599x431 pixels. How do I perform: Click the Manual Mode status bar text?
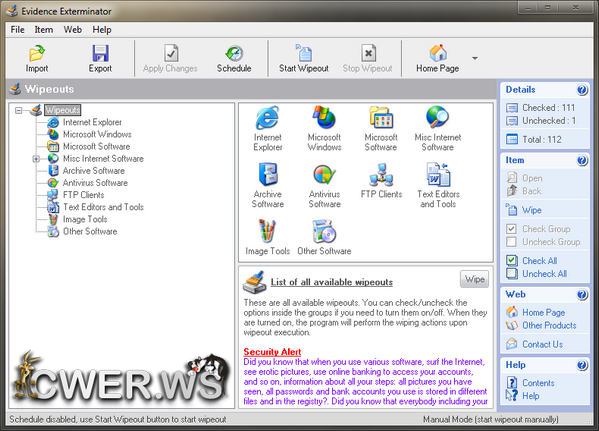coord(491,420)
